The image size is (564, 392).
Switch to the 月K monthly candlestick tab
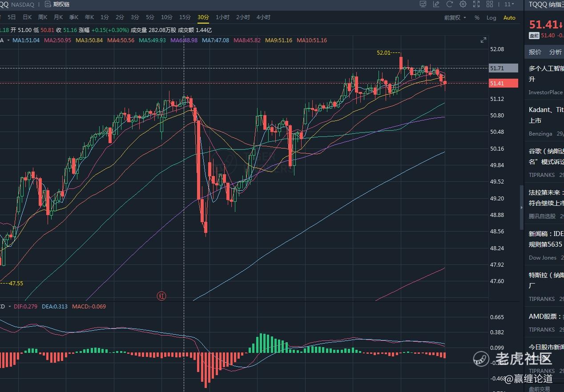tap(58, 17)
